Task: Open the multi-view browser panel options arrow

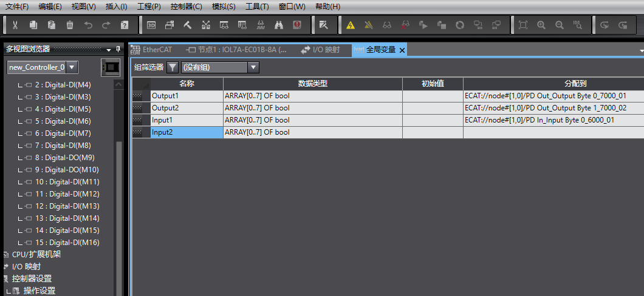Action: point(109,49)
